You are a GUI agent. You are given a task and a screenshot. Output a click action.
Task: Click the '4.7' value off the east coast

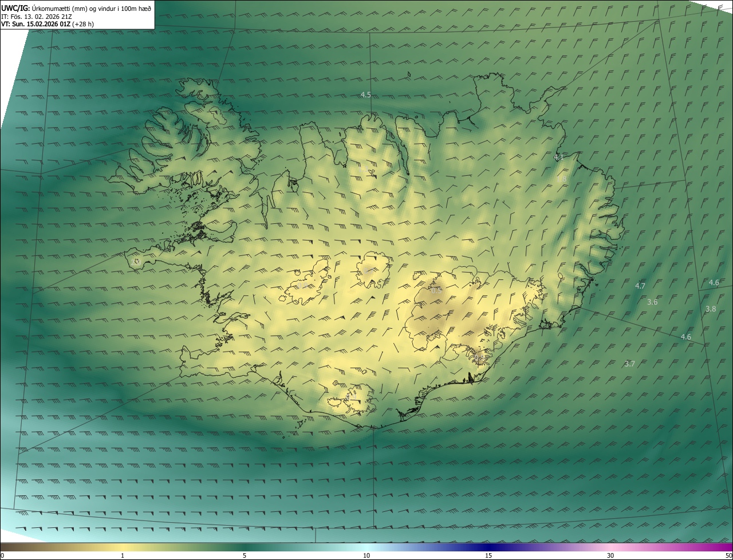640,286
